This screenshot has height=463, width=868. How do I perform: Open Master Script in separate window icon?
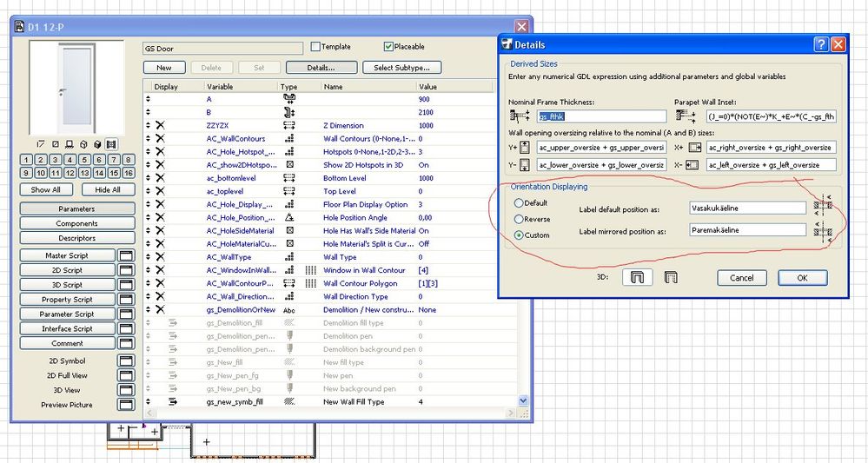coord(126,255)
